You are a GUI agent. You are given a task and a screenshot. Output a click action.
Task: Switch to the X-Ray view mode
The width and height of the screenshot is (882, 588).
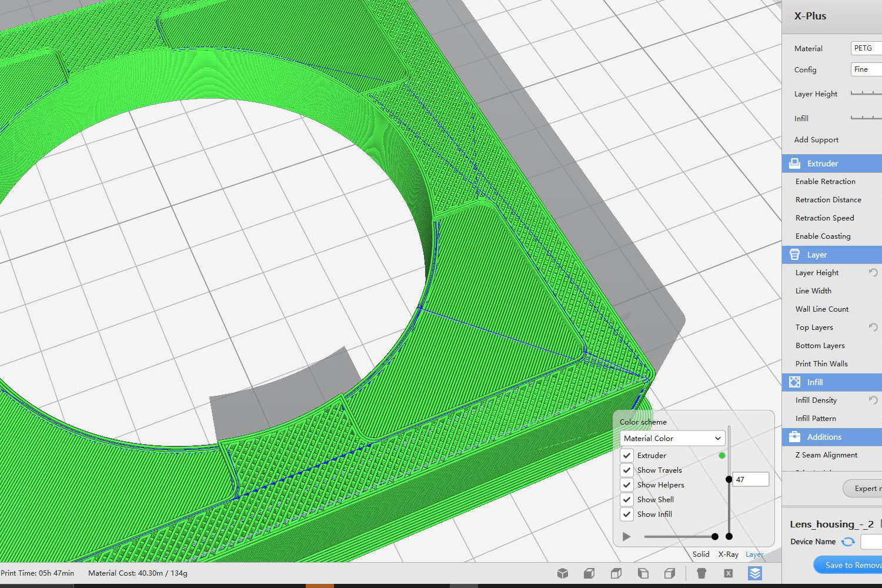[728, 554]
